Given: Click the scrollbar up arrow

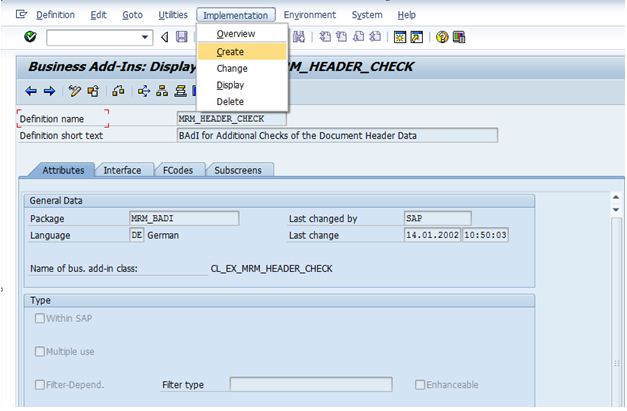Looking at the screenshot, I should pos(617,196).
